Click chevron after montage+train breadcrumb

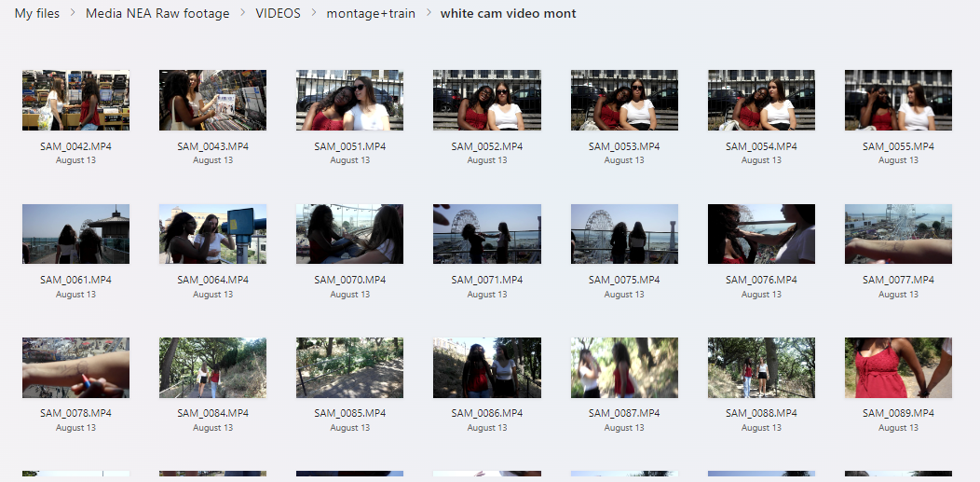pos(429,13)
